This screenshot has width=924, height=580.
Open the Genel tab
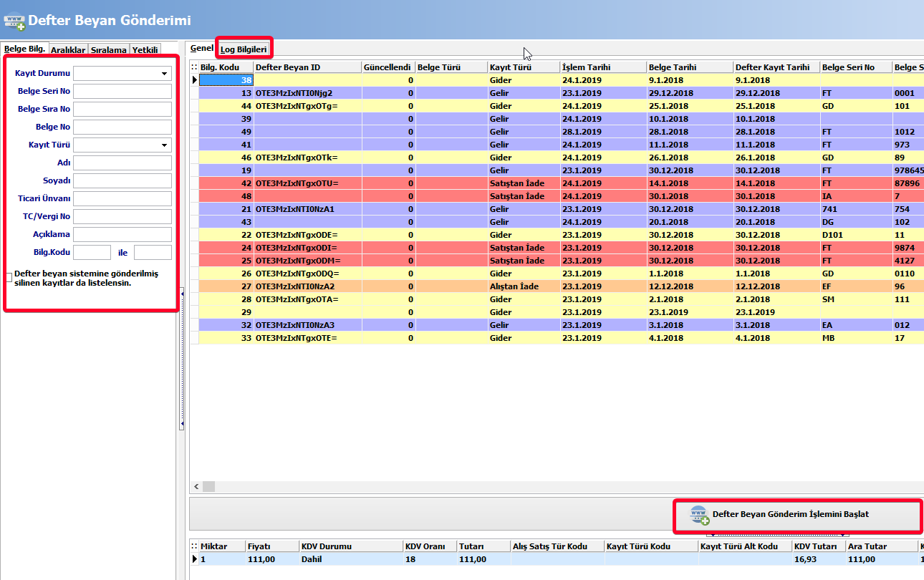coord(202,48)
